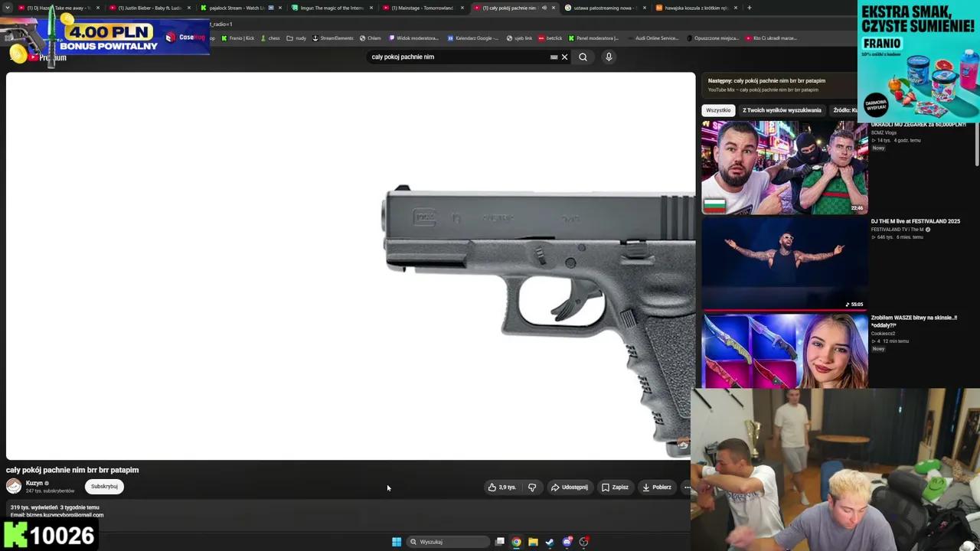
Task: Open the Kalendarz Google bookmark
Action: [x=473, y=38]
